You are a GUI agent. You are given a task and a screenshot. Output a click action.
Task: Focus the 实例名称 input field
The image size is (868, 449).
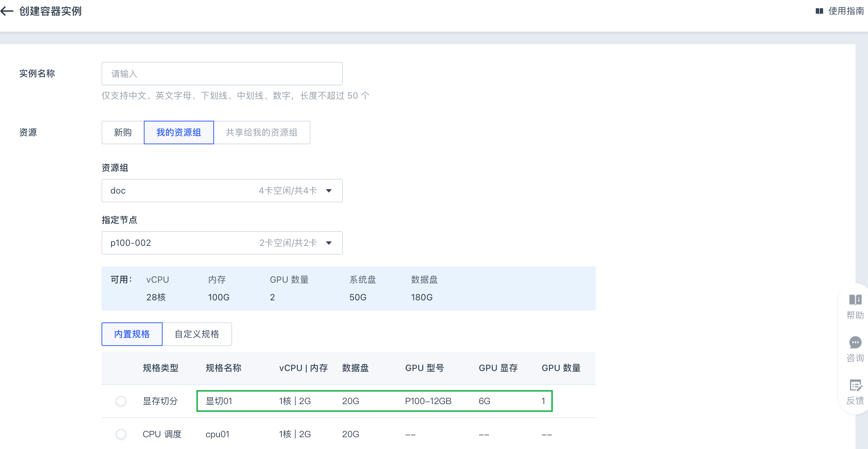click(222, 74)
